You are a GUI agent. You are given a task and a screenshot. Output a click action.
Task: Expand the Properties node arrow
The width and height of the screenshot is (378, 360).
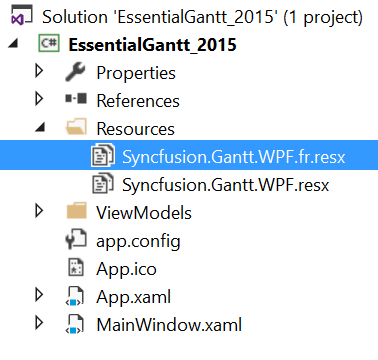coord(39,71)
